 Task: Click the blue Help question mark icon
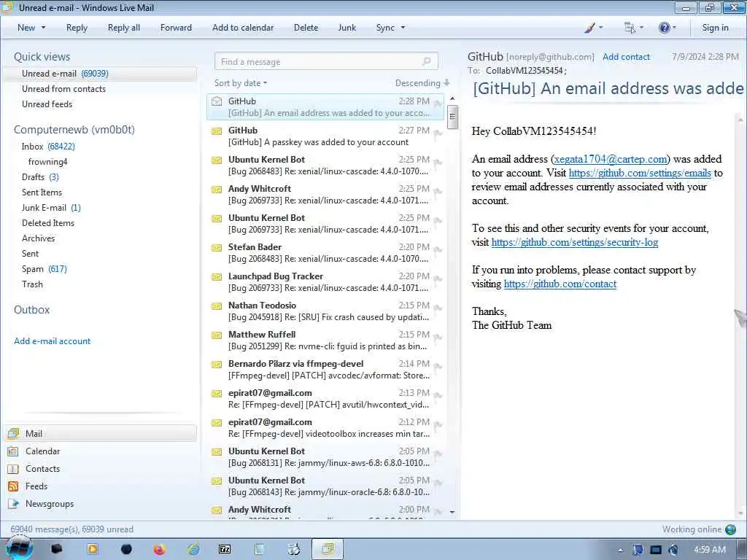pos(664,28)
